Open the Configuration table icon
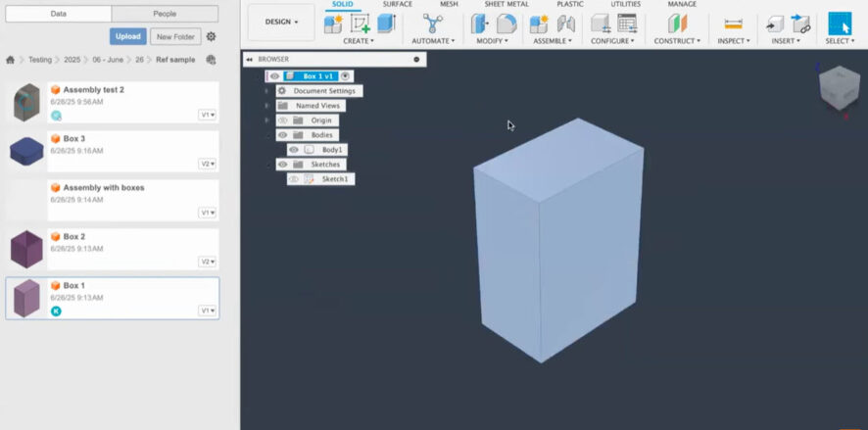 pos(627,24)
